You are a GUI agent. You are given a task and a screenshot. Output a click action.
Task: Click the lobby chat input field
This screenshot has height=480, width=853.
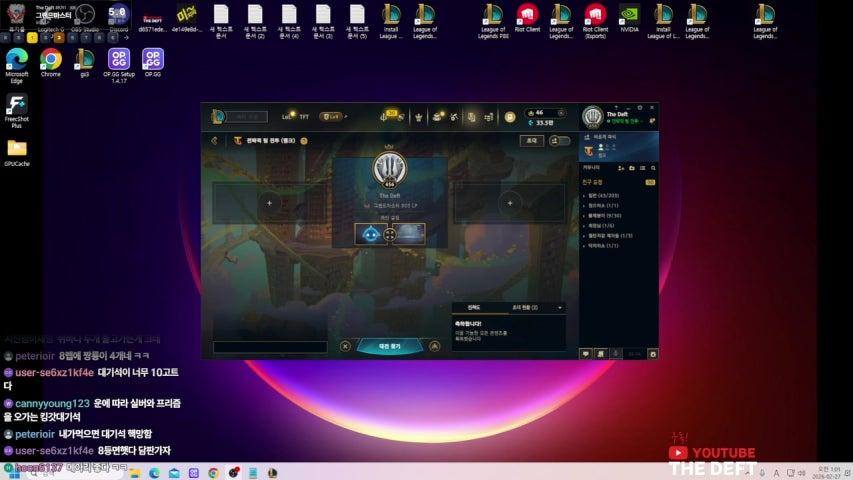click(270, 347)
